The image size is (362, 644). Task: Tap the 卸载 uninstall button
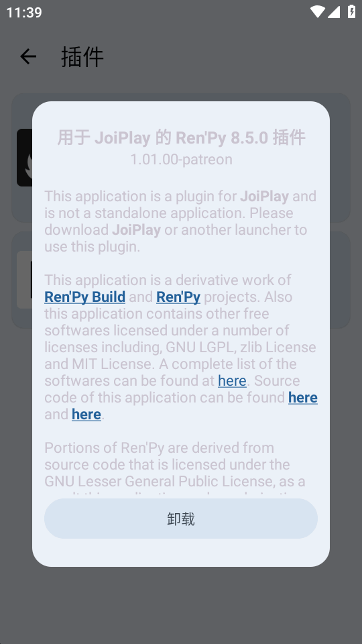(181, 519)
